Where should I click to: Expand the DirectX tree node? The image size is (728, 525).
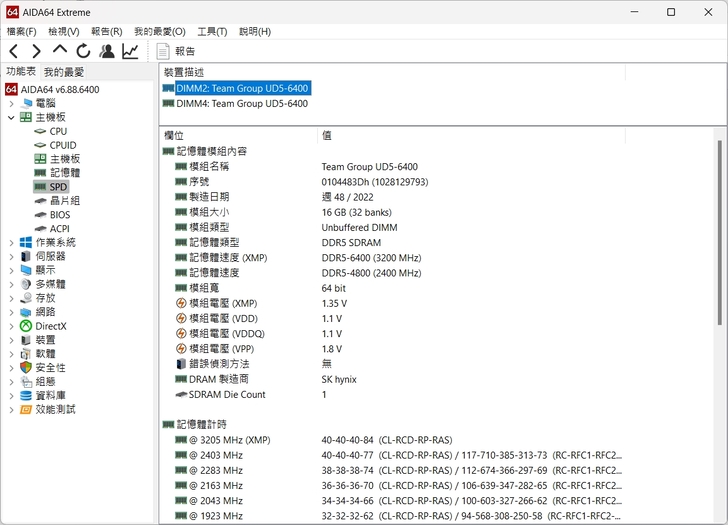[x=11, y=326]
